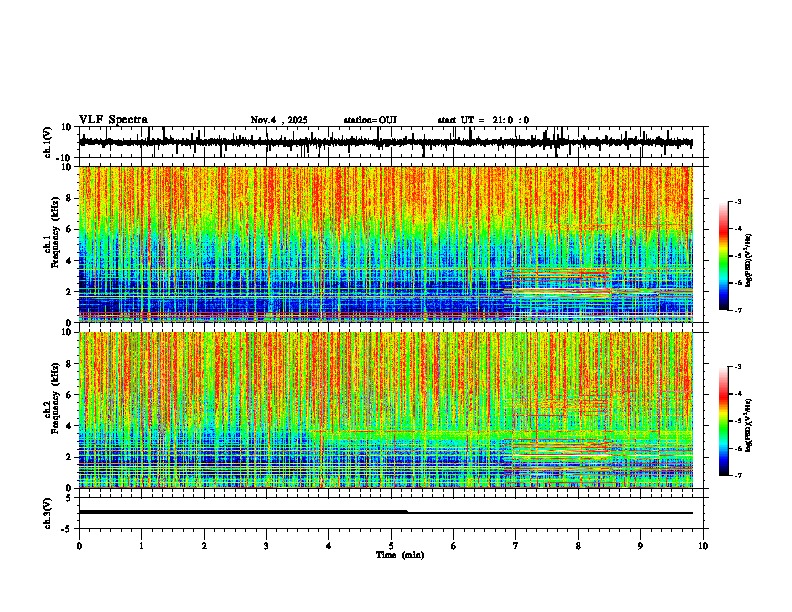This screenshot has width=792, height=612.
Task: Click the time axis tick label '8'
Action: coord(578,546)
